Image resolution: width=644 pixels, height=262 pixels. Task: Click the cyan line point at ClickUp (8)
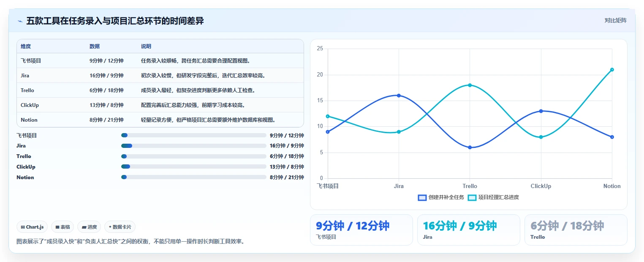coord(541,137)
